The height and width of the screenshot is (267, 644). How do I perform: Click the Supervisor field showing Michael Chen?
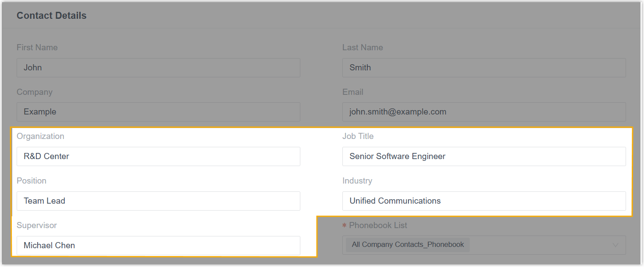coord(158,246)
